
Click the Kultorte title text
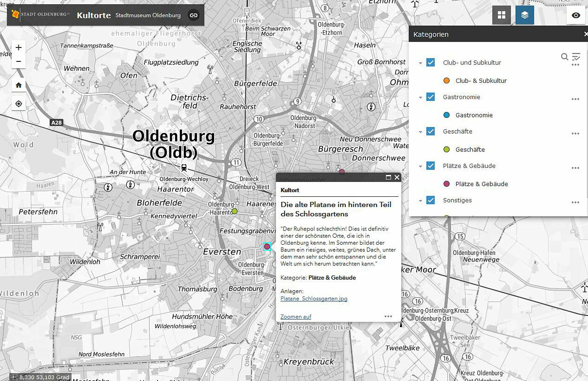pyautogui.click(x=94, y=15)
